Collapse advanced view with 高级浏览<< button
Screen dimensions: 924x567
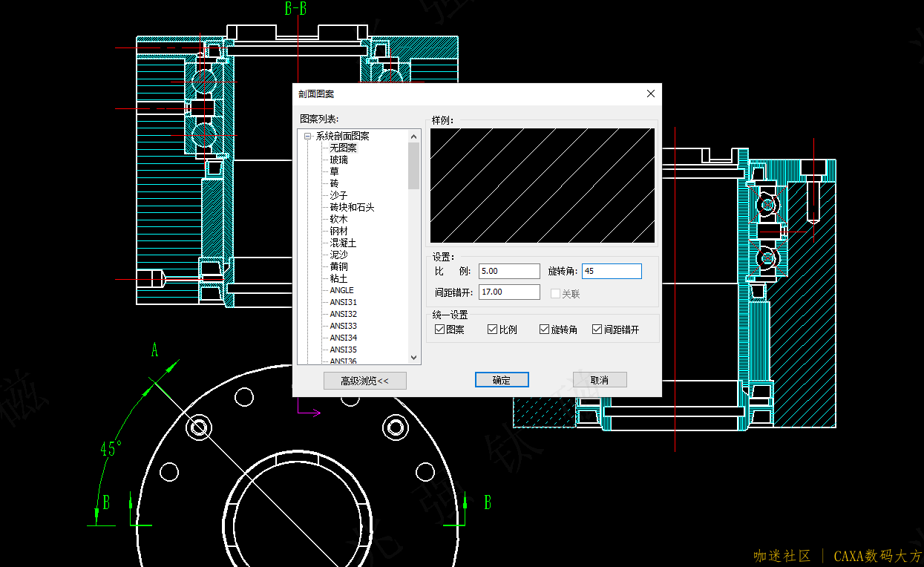pyautogui.click(x=364, y=381)
